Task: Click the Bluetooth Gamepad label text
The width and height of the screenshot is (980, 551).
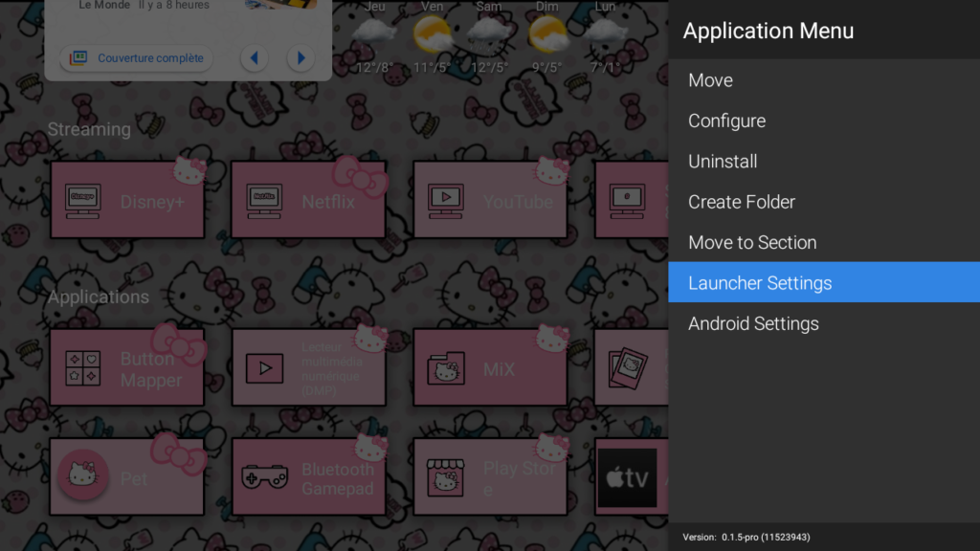Action: point(338,478)
